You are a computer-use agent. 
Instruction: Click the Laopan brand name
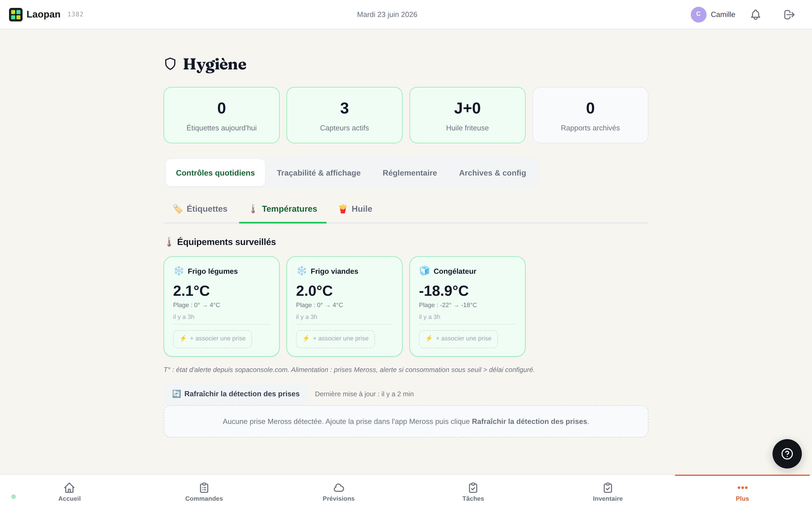point(43,14)
